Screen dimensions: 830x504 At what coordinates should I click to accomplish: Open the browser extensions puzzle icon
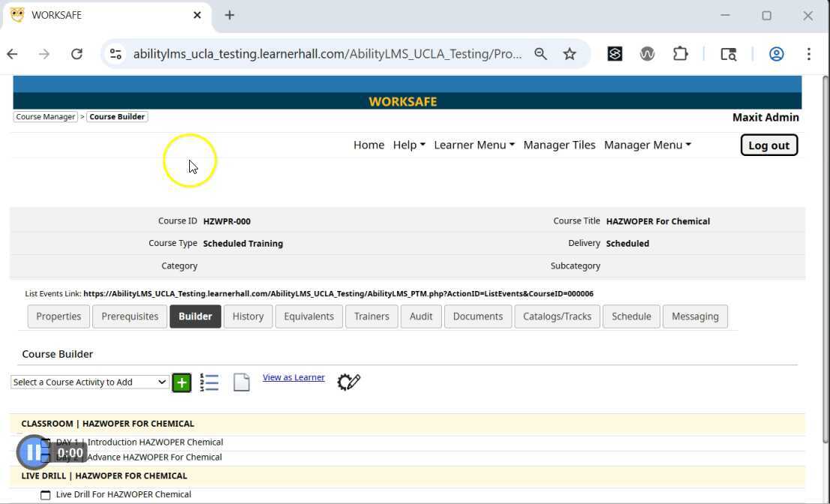(x=680, y=54)
